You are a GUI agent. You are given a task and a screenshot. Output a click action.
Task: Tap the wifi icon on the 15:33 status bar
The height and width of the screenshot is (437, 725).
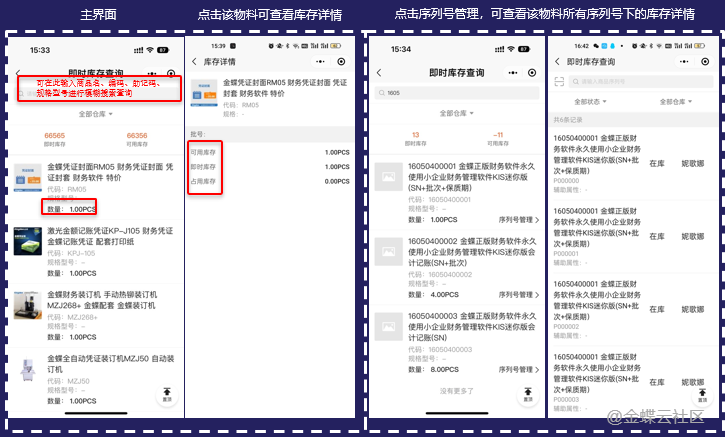tap(149, 50)
